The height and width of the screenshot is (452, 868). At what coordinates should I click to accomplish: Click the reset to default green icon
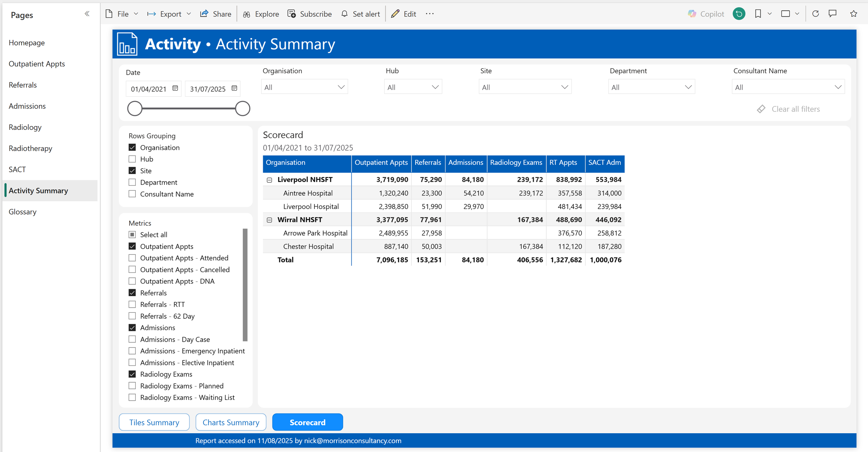(x=739, y=14)
